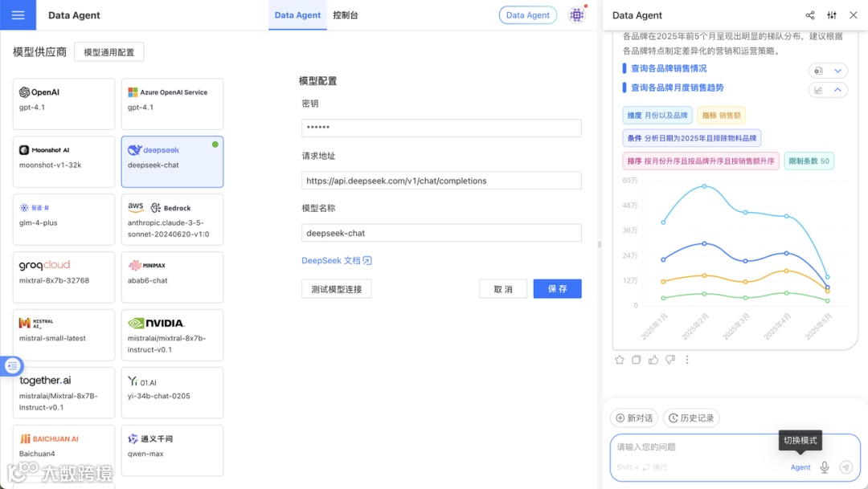Open the hamburger menu

[18, 15]
